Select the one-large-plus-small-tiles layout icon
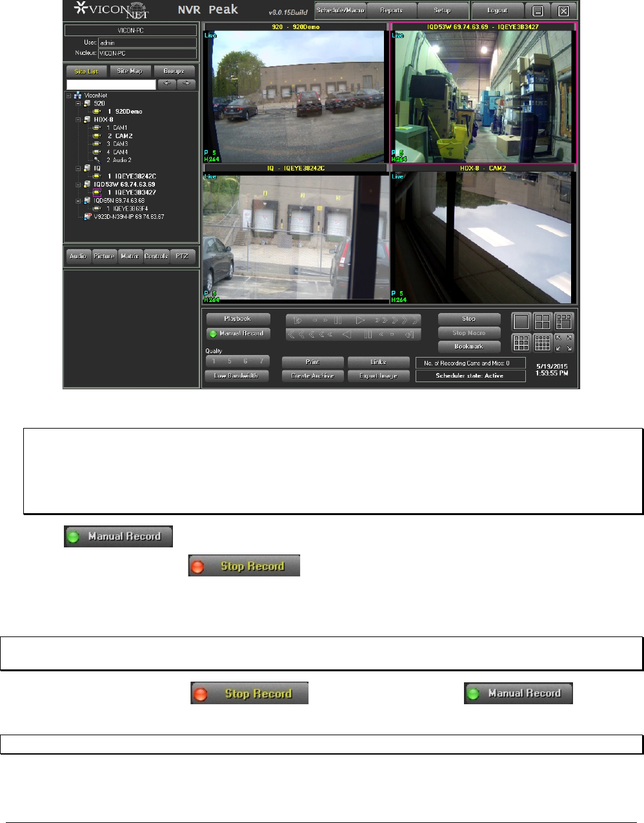This screenshot has height=823, width=644. pos(564,321)
